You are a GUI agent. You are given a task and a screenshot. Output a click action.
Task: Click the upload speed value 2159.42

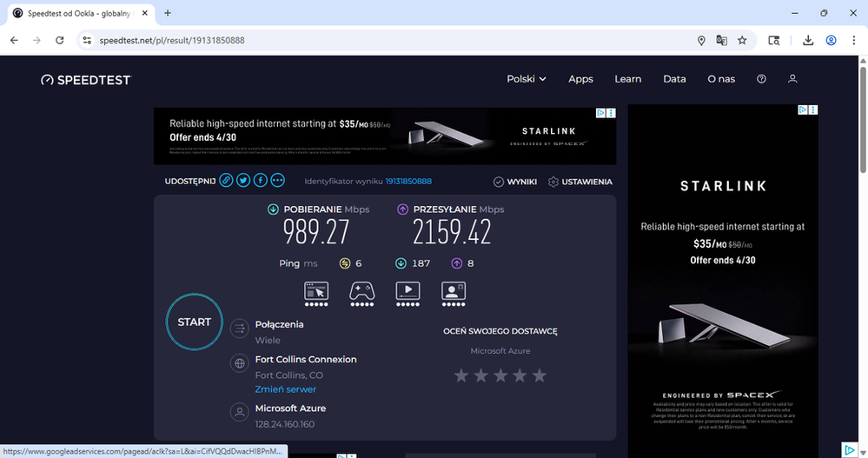[452, 232]
